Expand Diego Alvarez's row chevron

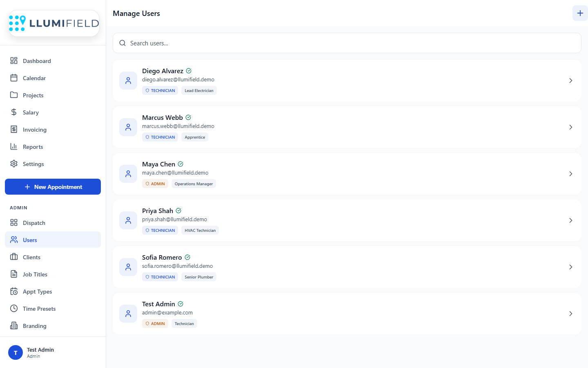click(x=571, y=81)
